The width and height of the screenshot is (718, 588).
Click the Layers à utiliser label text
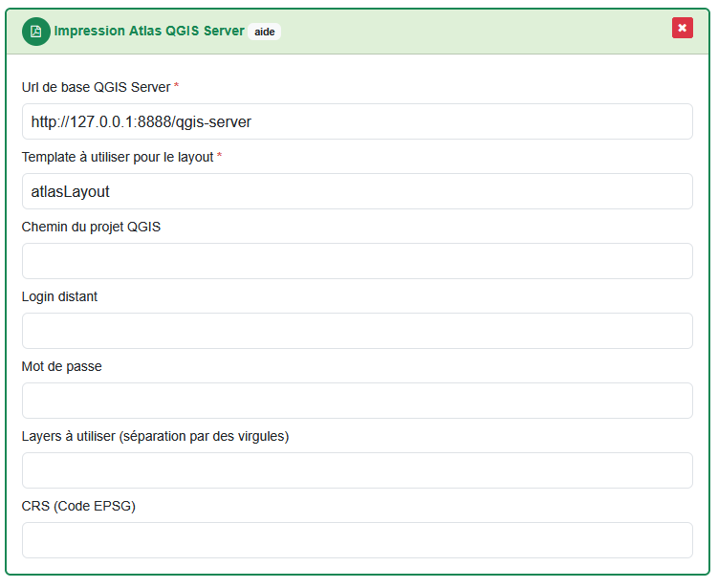click(x=155, y=436)
